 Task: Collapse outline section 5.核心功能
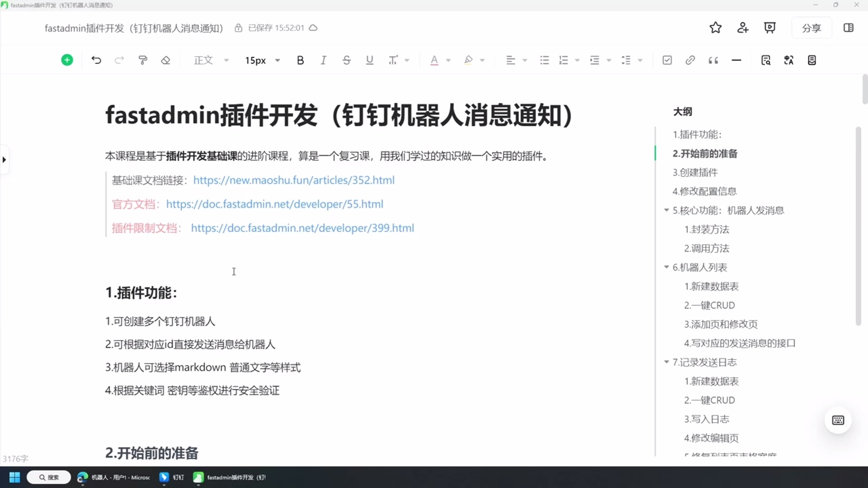(x=666, y=210)
